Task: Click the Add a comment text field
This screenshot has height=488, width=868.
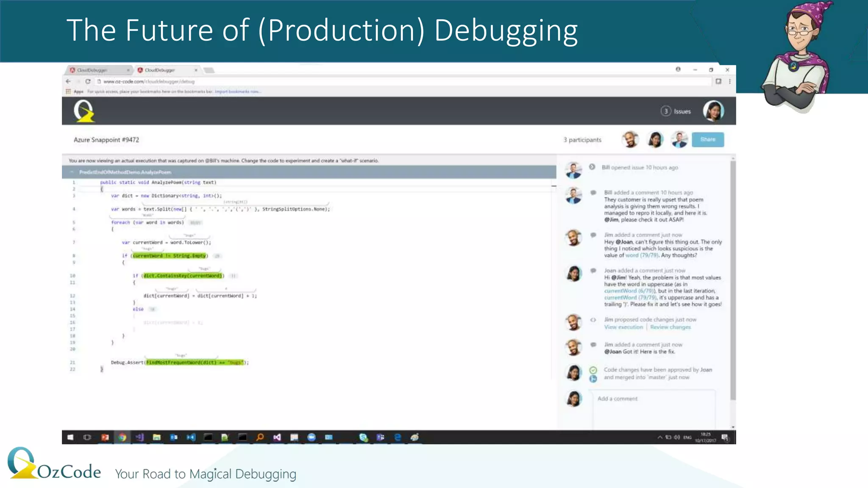Action: (x=654, y=408)
